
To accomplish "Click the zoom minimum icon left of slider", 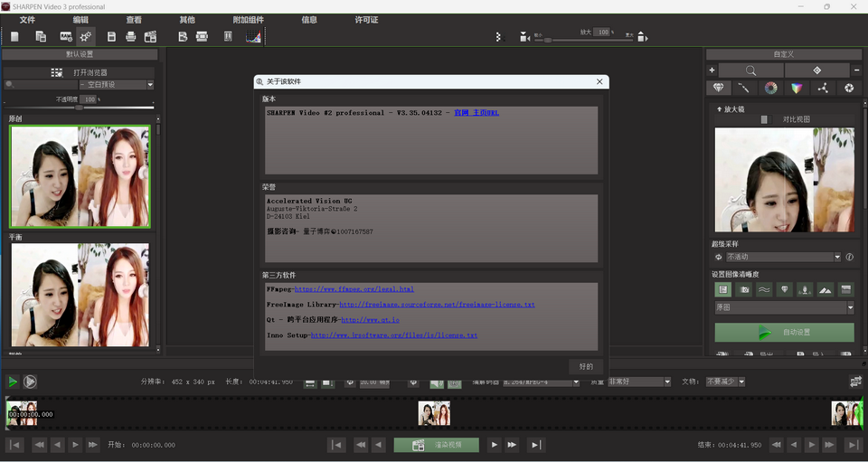I will click(x=524, y=36).
